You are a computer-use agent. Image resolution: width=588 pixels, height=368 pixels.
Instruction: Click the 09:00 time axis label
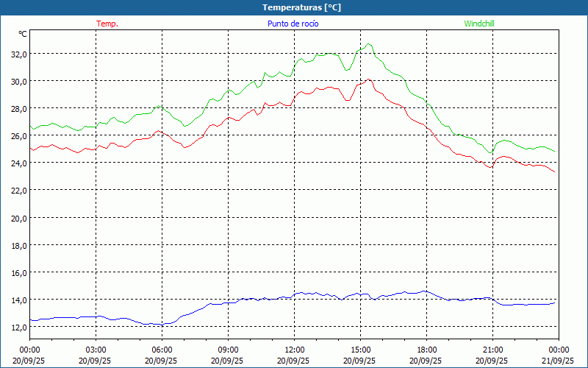coord(228,350)
